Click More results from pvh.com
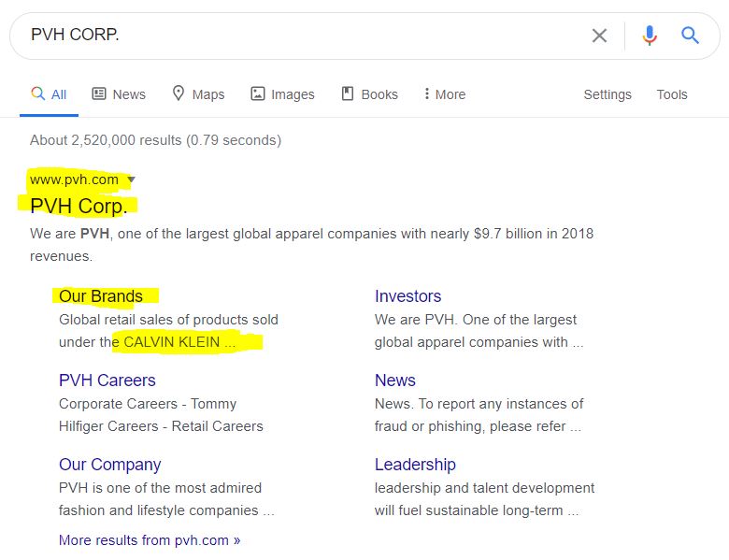Viewport: 729px width, 560px height. coord(150,540)
